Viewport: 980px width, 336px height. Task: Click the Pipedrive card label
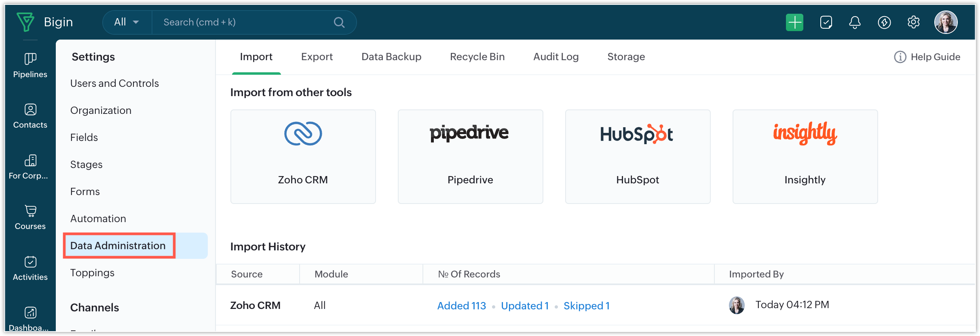[x=470, y=180]
